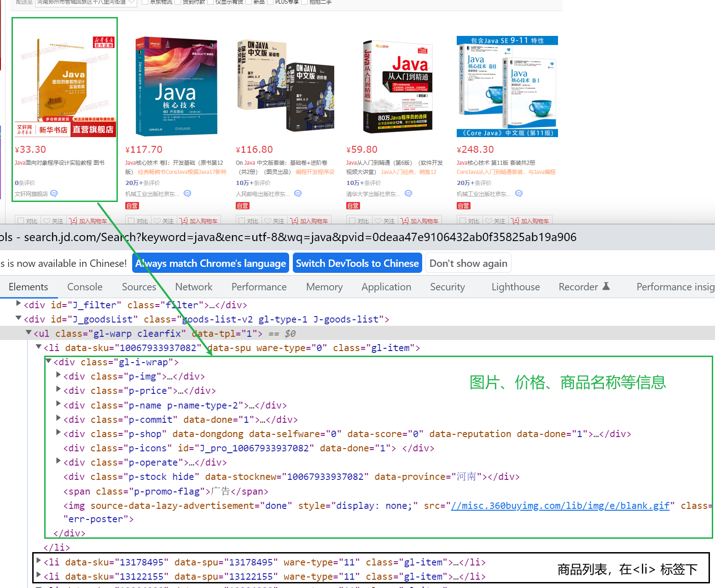Open the 文轩网旗舰店 shop link

pos(31,194)
